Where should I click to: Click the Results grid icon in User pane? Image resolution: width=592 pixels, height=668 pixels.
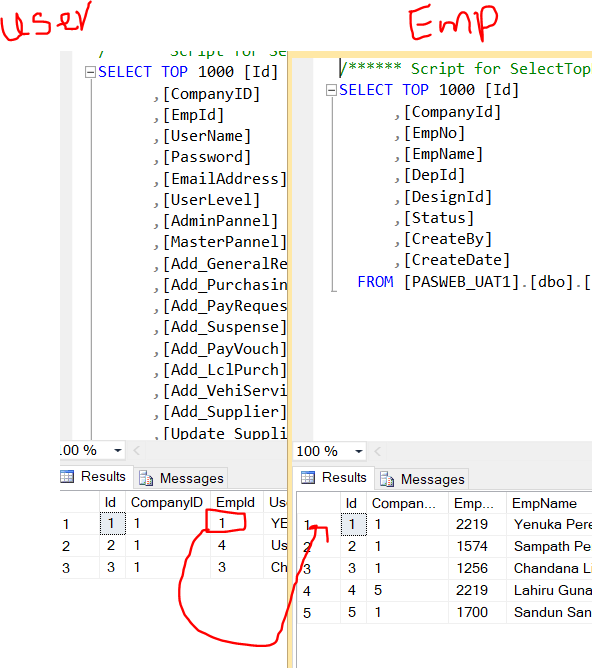(67, 476)
